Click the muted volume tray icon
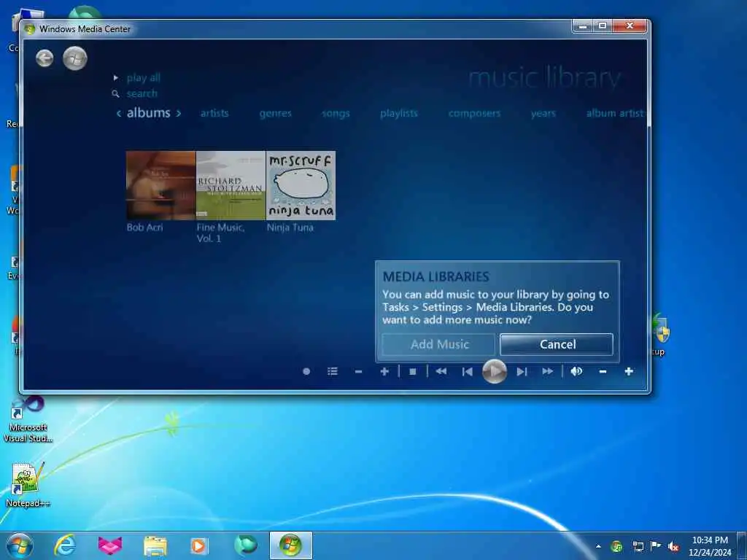The height and width of the screenshot is (560, 747). pyautogui.click(x=673, y=546)
